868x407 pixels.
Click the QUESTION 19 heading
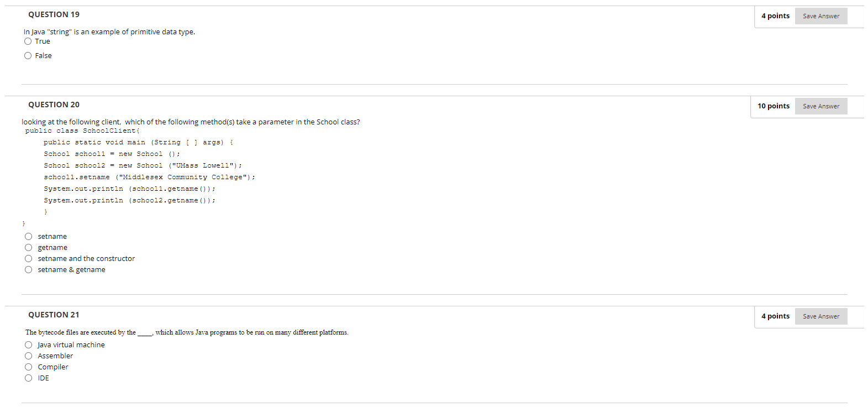pos(53,14)
